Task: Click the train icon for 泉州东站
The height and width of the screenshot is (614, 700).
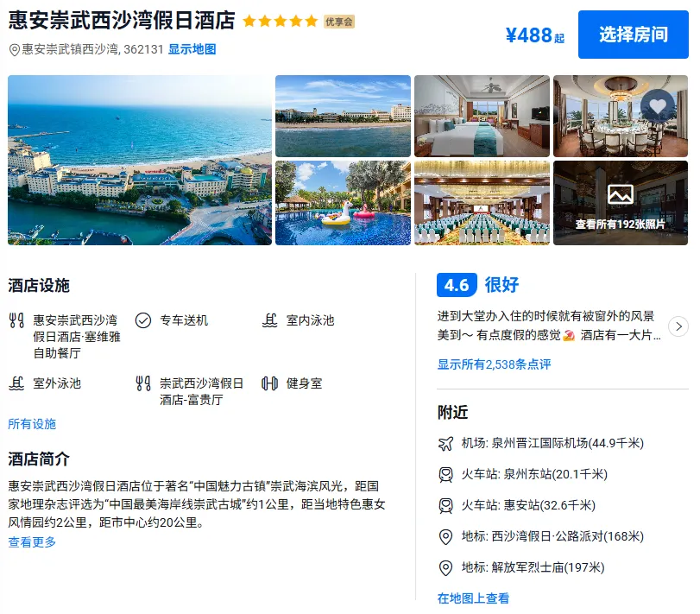Action: coord(445,474)
